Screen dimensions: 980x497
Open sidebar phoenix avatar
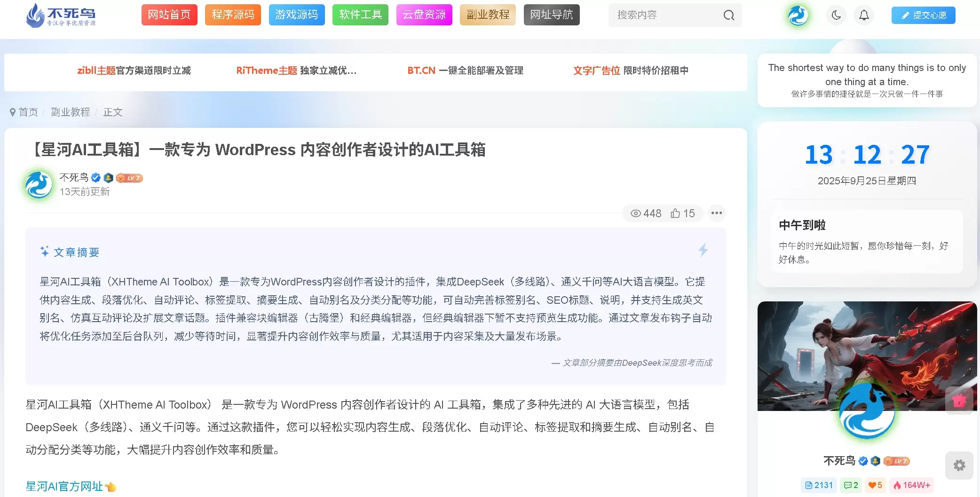(x=867, y=410)
